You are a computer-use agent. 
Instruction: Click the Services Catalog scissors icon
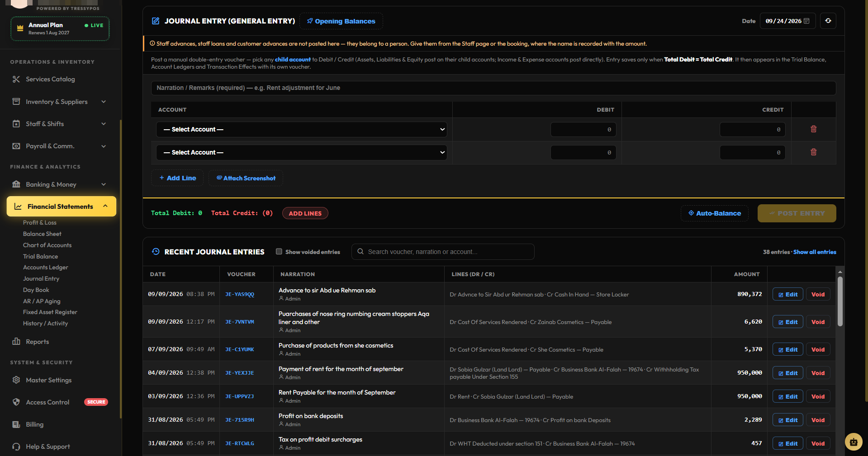coord(16,79)
